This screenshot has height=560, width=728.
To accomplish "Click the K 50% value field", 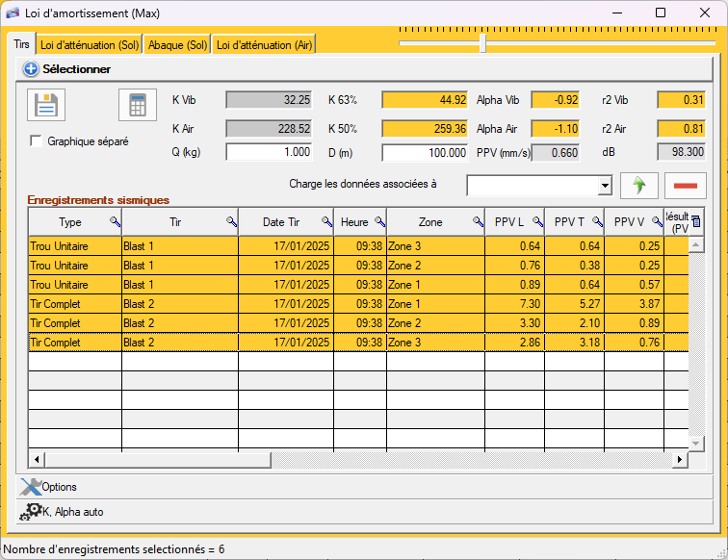I will pyautogui.click(x=425, y=129).
